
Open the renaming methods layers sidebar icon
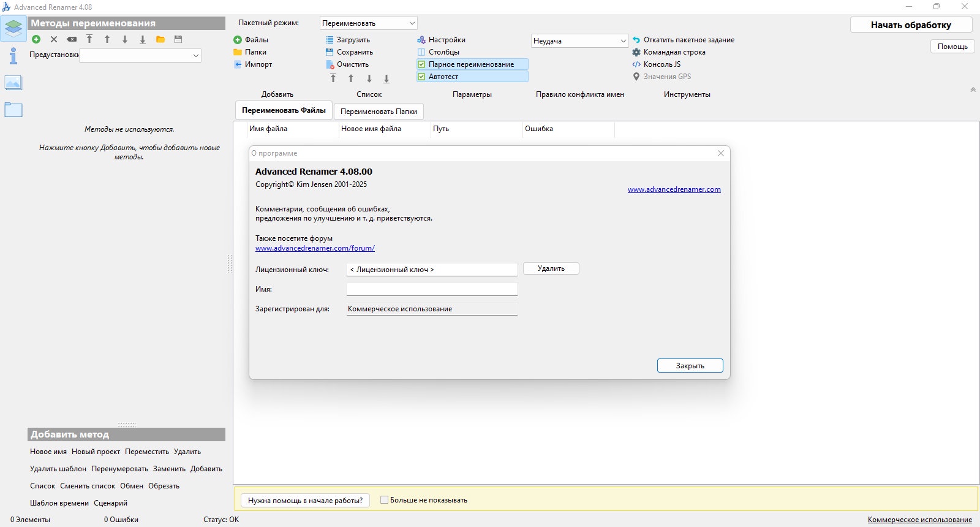(x=13, y=28)
